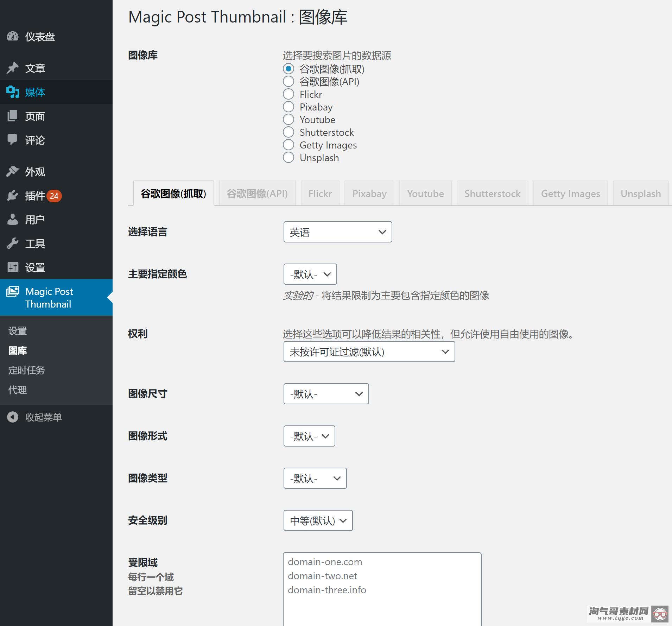Click the collapse menu arrow icon
672x626 pixels.
(13, 417)
